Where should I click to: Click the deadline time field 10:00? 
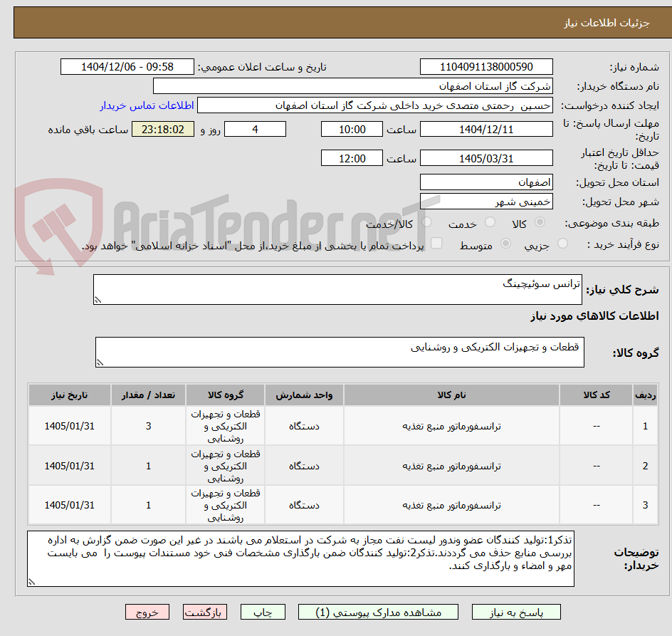tap(352, 129)
